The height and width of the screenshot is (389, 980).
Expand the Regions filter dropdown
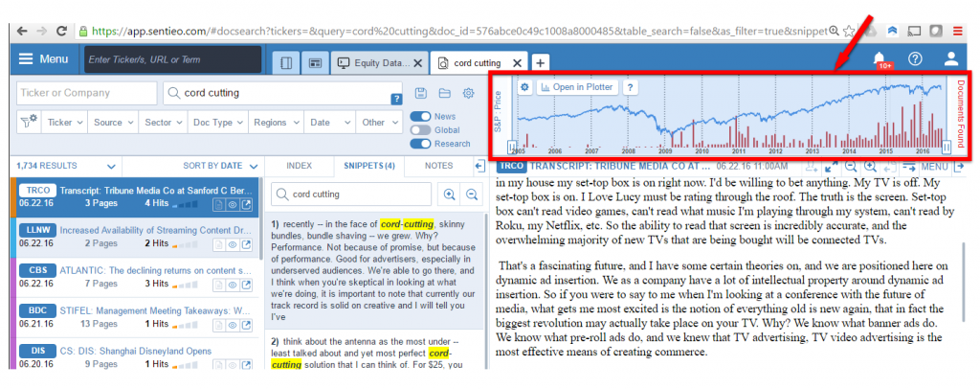276,123
